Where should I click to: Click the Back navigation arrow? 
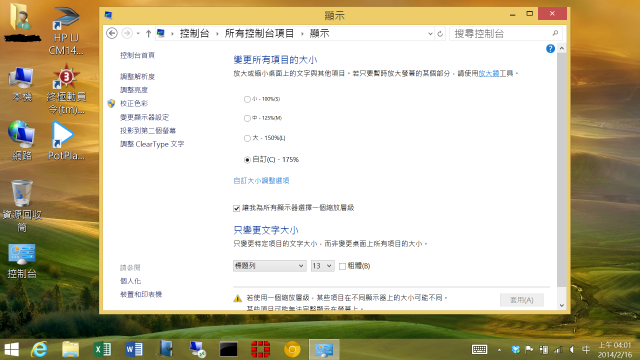112,33
